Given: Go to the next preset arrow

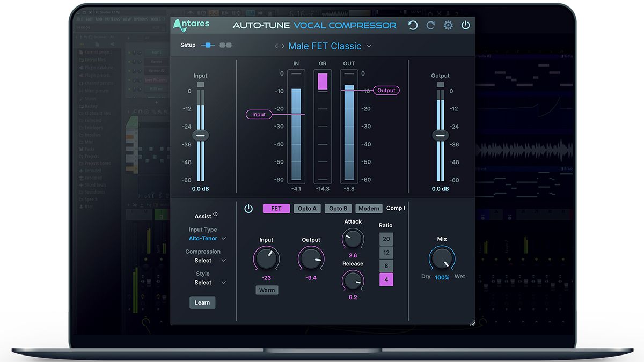Looking at the screenshot, I should [x=283, y=46].
